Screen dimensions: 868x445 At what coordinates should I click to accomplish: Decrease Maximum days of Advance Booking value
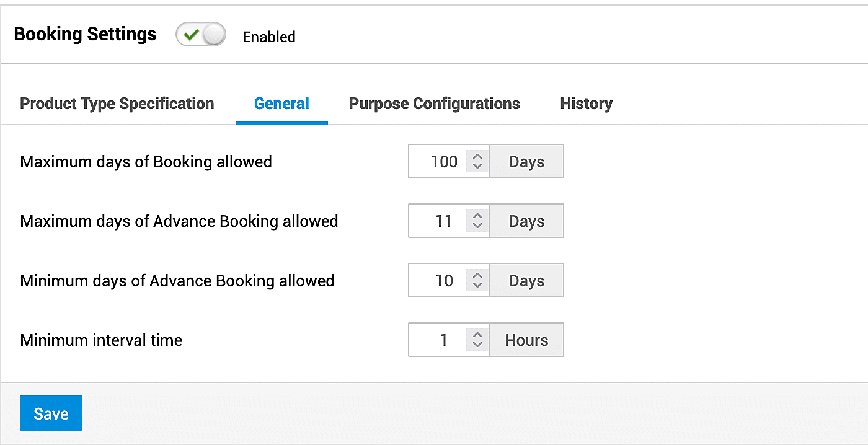click(x=477, y=226)
